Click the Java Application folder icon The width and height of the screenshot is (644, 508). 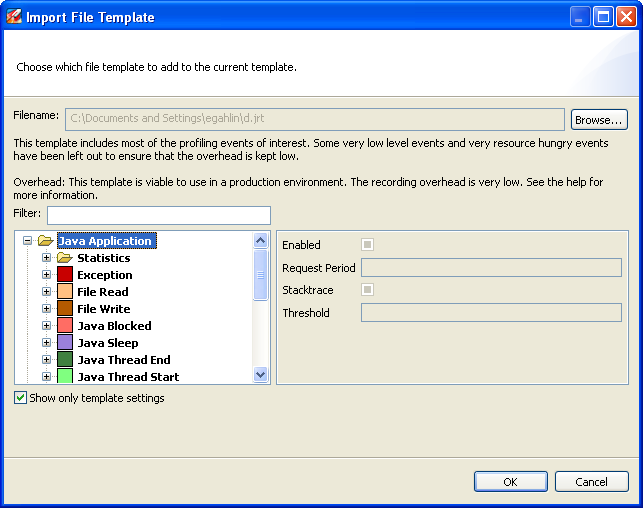click(46, 241)
